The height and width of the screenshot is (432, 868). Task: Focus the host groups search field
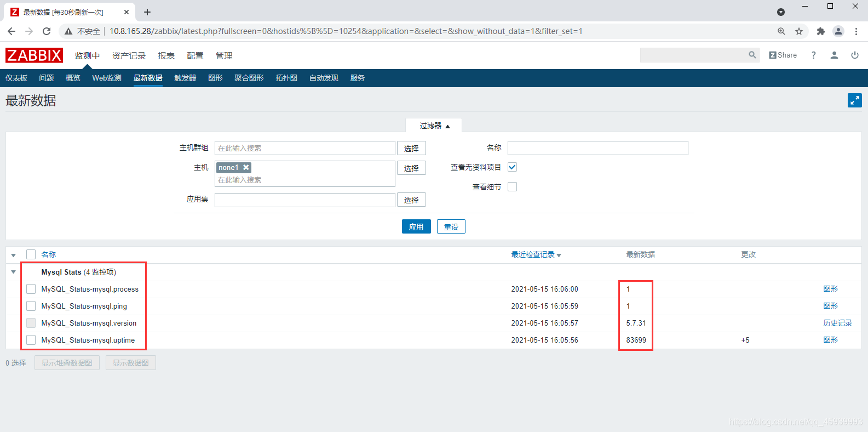click(305, 148)
